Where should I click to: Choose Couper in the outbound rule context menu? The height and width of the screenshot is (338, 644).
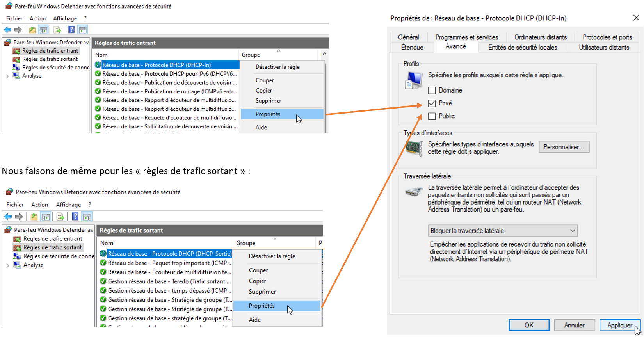(277, 270)
